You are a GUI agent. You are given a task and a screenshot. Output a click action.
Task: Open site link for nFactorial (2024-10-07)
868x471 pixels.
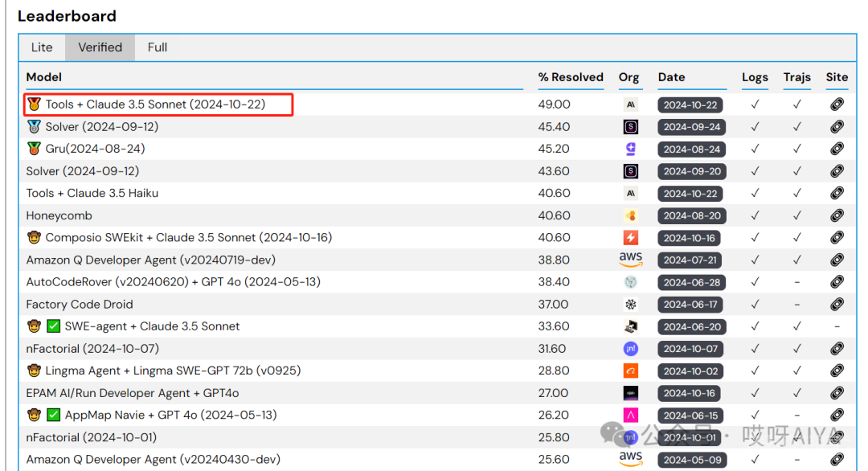click(x=837, y=349)
